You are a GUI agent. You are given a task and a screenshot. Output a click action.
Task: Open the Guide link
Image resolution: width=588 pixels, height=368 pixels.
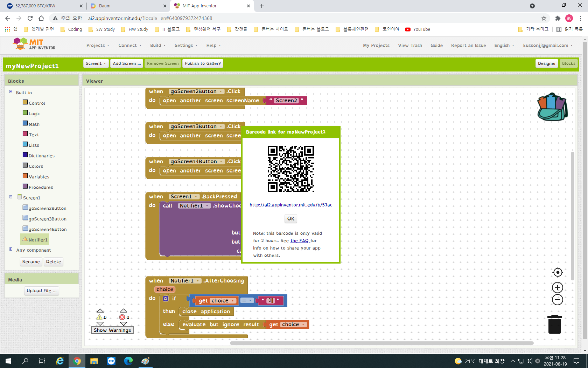click(x=436, y=46)
